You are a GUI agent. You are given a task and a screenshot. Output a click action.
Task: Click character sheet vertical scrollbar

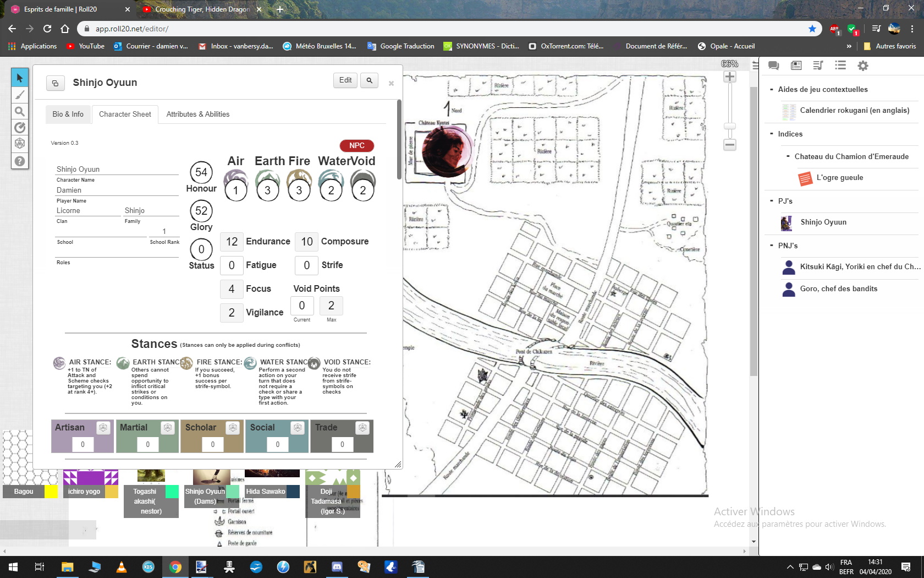pos(399,140)
